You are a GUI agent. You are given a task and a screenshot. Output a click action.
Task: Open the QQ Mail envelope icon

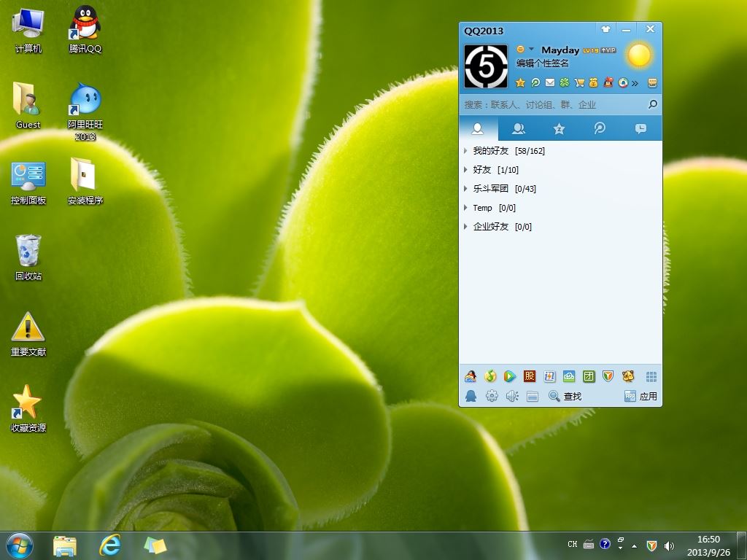point(550,83)
